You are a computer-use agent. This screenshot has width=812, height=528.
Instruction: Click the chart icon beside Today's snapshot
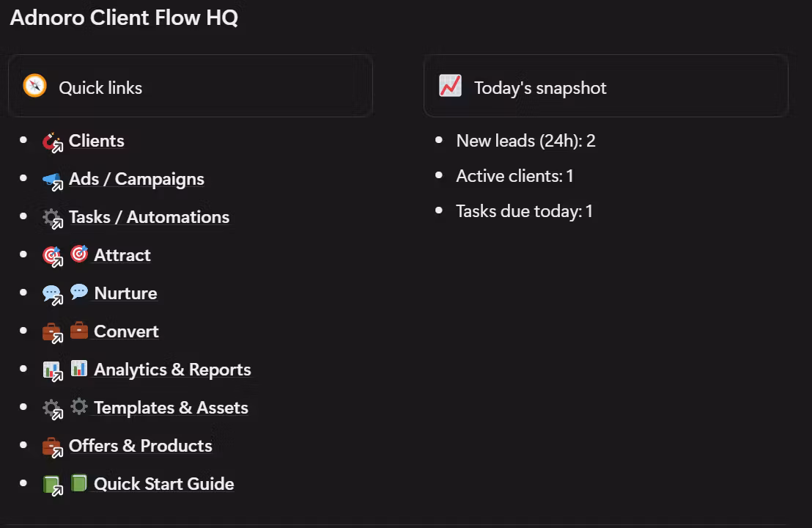pos(450,87)
